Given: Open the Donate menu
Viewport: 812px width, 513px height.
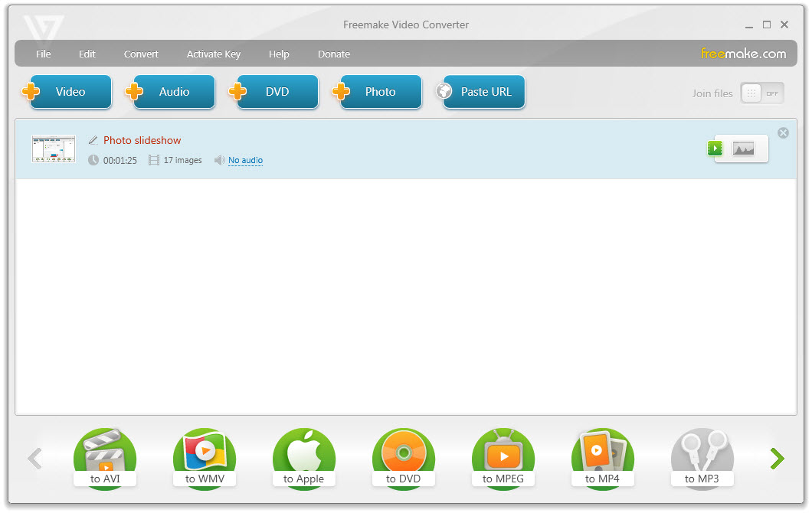Looking at the screenshot, I should (334, 54).
